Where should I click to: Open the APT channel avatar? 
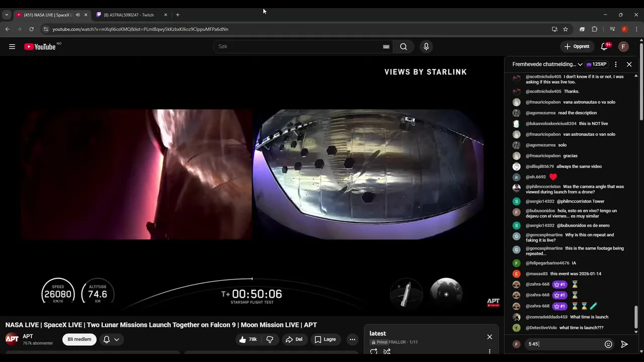point(12,339)
